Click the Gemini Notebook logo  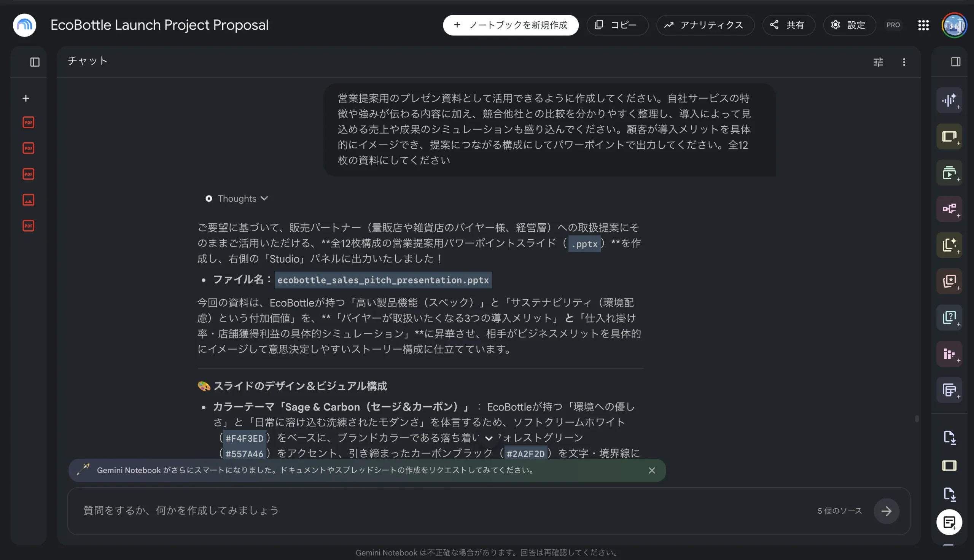point(25,25)
